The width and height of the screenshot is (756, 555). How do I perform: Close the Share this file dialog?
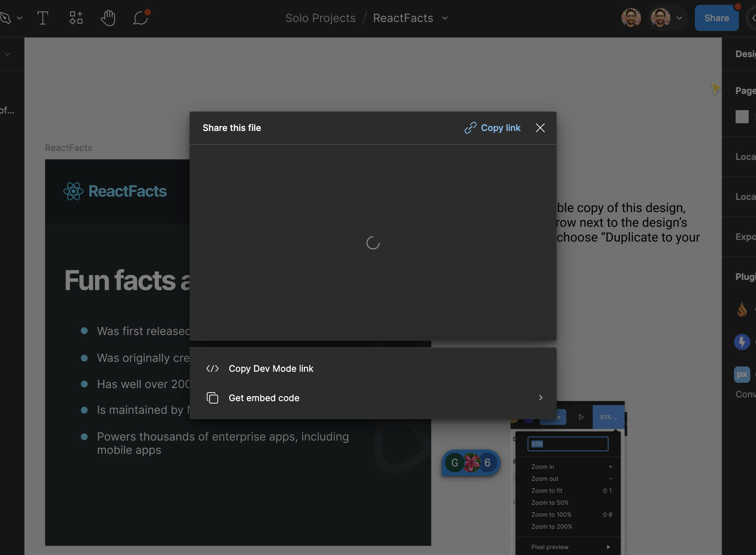540,128
